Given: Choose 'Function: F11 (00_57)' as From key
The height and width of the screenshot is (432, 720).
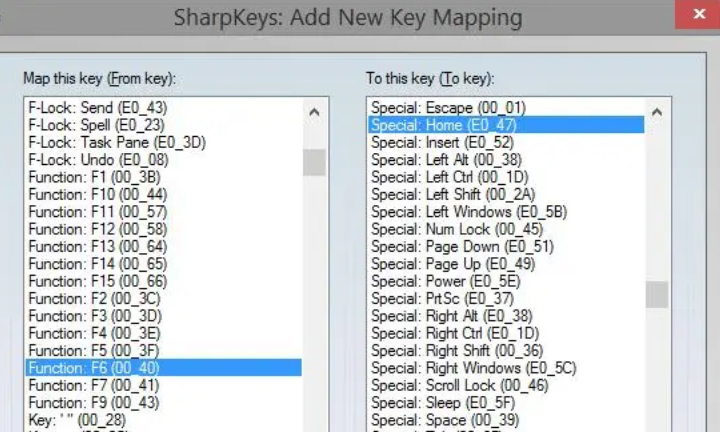Looking at the screenshot, I should (x=163, y=212).
